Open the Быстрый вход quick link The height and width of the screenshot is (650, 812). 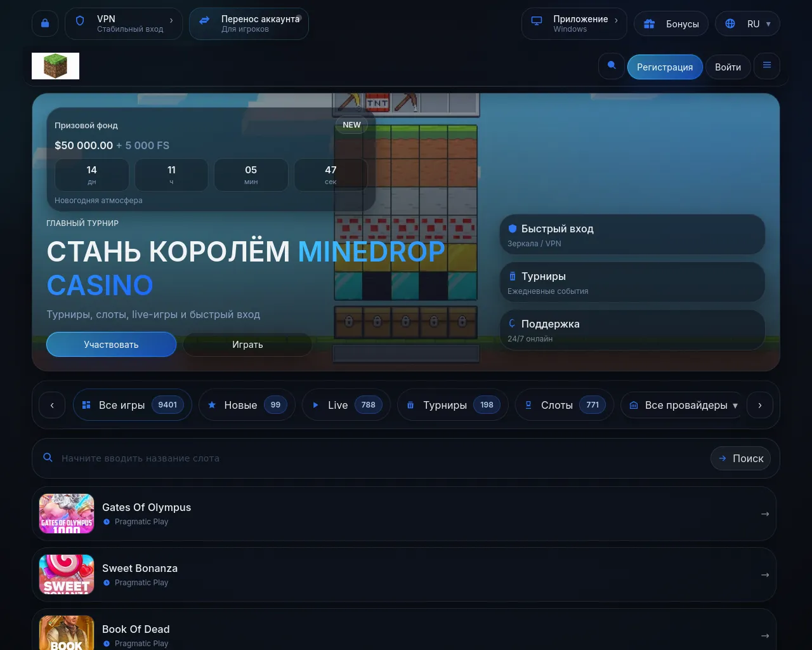pos(632,235)
